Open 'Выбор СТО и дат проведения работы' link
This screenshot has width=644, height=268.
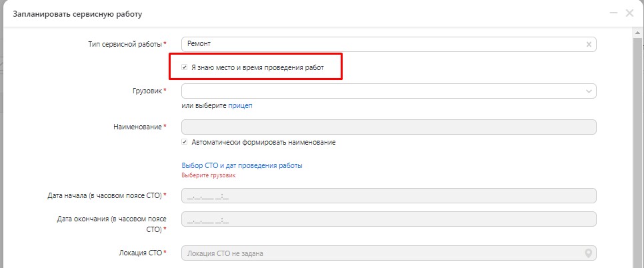242,165
